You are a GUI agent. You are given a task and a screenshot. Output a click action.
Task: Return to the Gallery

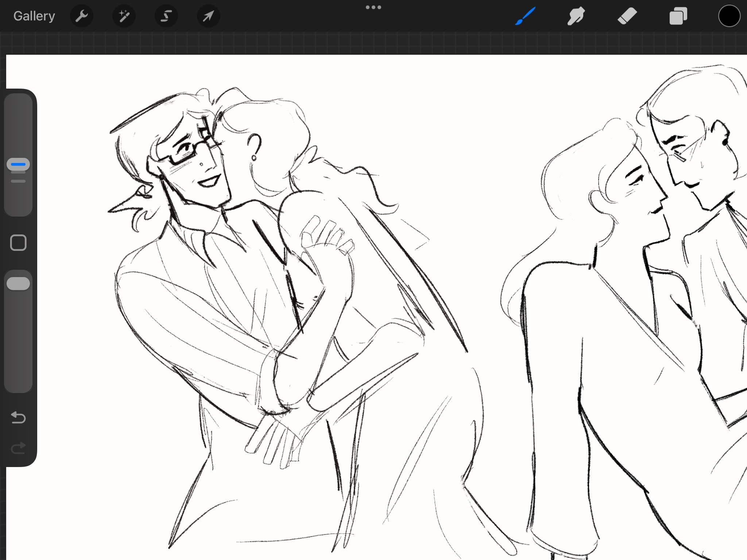pos(34,16)
